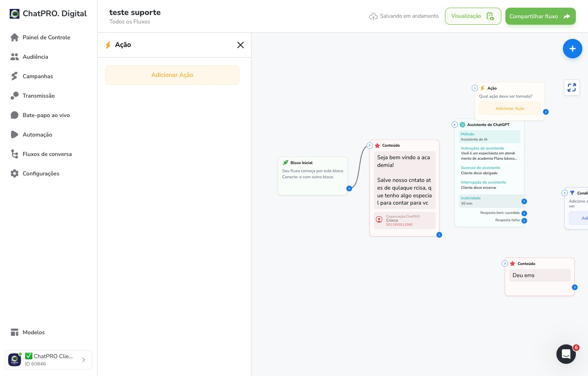The image size is (588, 376).
Task: Click the Bloco Inicial output connector dot
Action: click(x=349, y=188)
